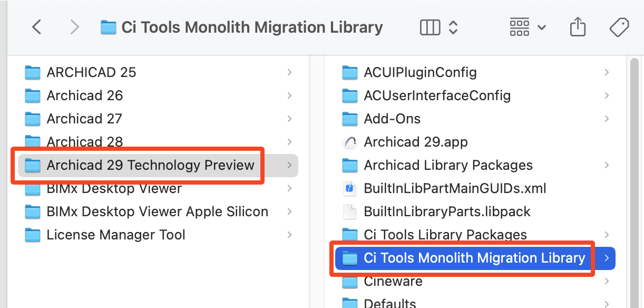
Task: Select the License Manager Tool folder
Action: pos(116,235)
